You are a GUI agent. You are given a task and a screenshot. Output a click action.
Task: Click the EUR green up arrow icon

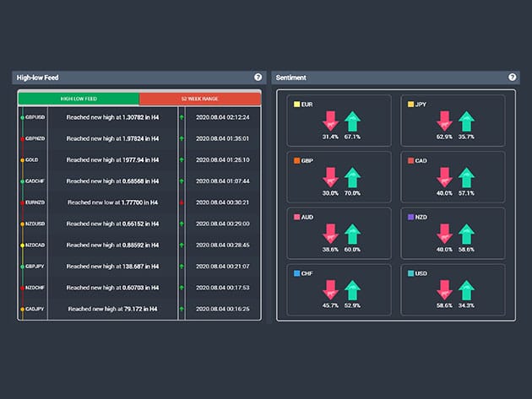(352, 121)
